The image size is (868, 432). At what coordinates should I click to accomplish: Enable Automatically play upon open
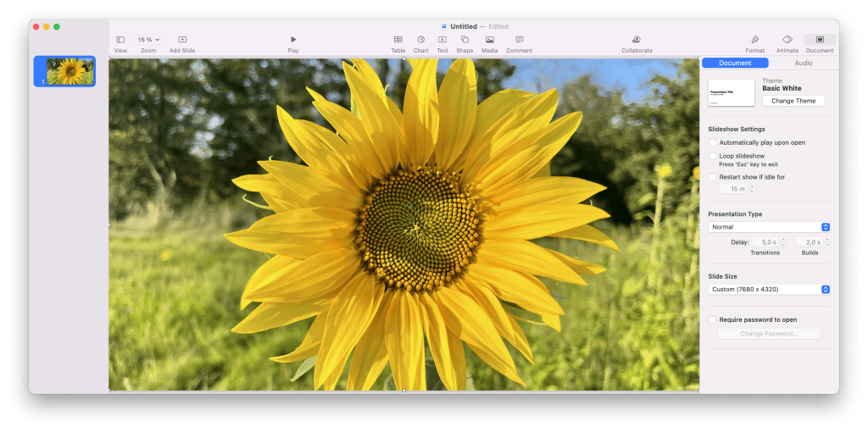[713, 142]
